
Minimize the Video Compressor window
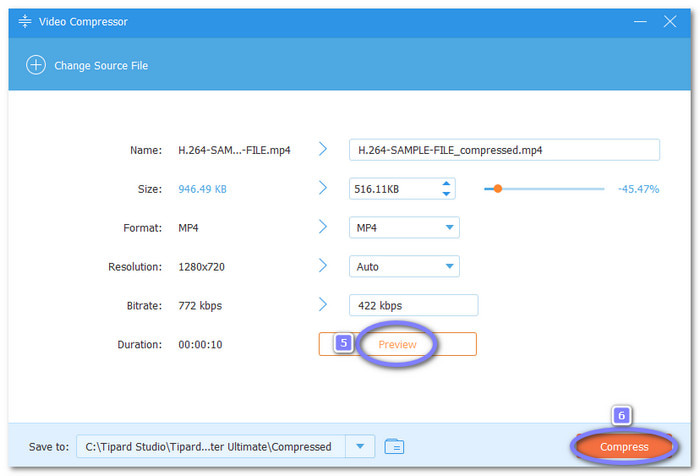(640, 21)
